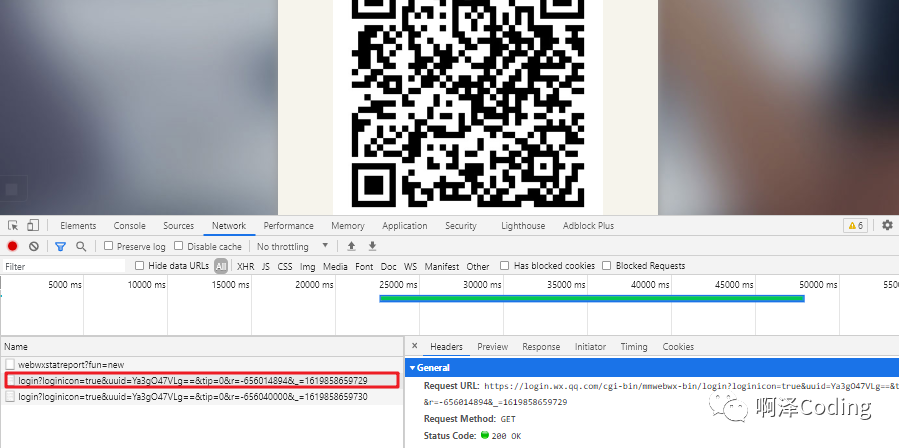Filter requests by JS

coord(266,266)
